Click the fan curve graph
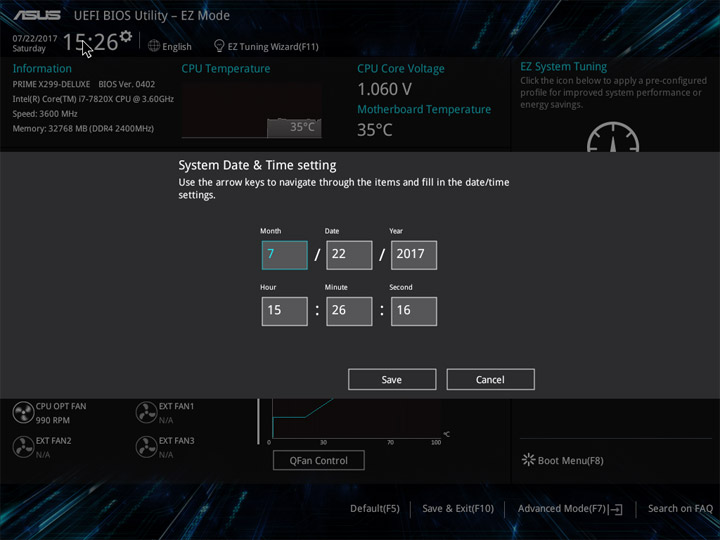Screen dimensions: 720x540 (x=357, y=419)
